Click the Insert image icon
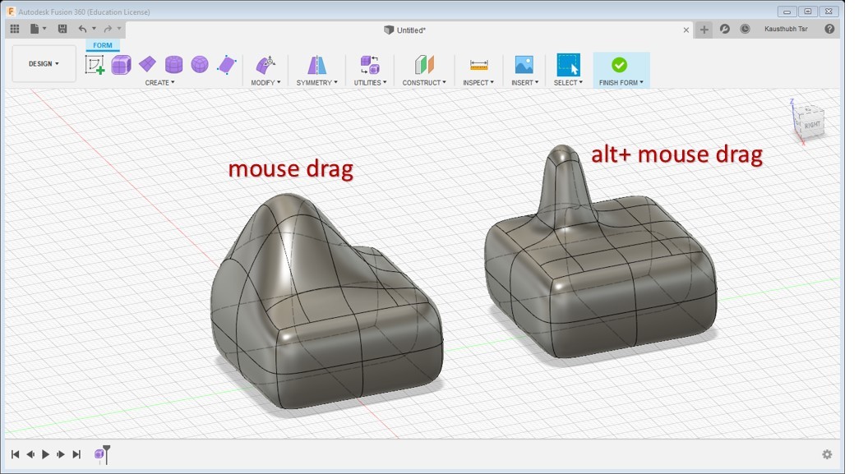The image size is (868, 474). [x=524, y=65]
